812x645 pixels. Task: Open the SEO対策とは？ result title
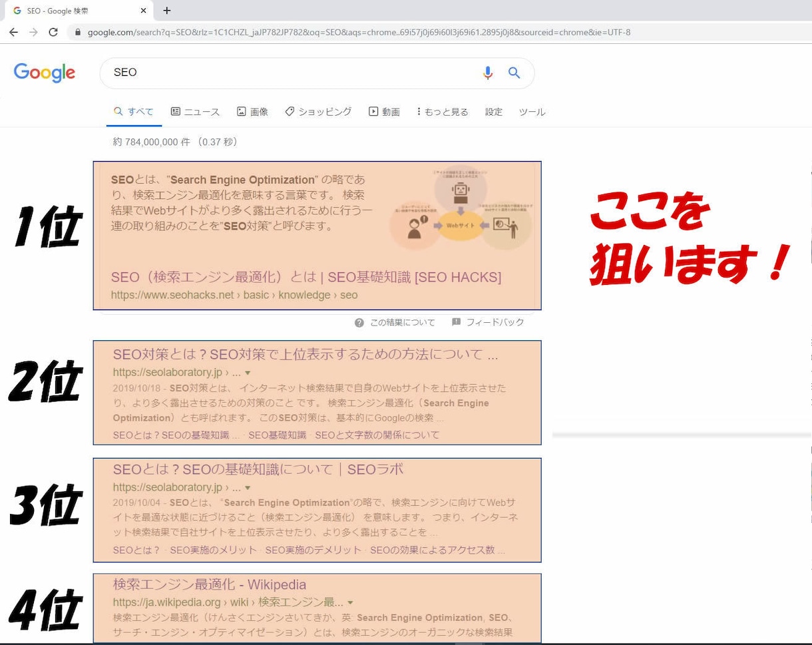[x=305, y=355]
